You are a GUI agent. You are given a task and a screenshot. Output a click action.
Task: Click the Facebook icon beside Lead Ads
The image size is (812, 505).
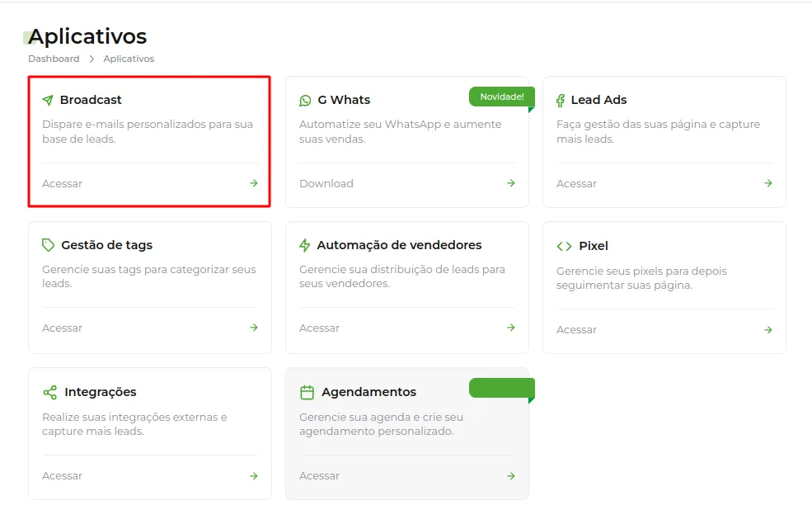561,101
